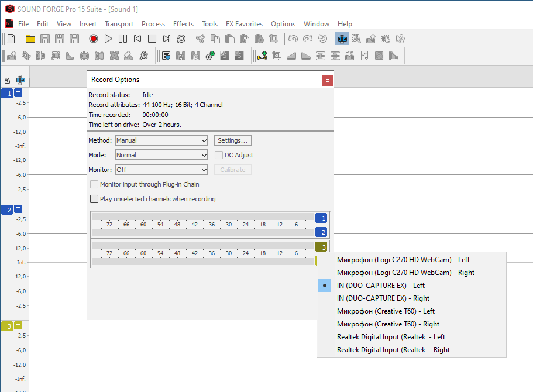Viewport: 533px width, 392px height.
Task: Toggle loop playback icon
Action: click(x=181, y=39)
